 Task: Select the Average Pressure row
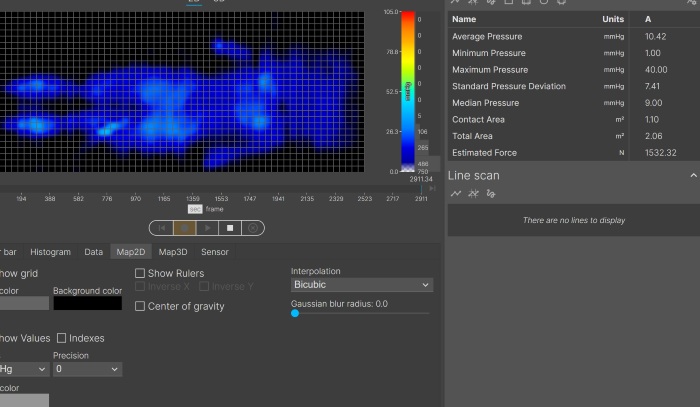click(574, 37)
